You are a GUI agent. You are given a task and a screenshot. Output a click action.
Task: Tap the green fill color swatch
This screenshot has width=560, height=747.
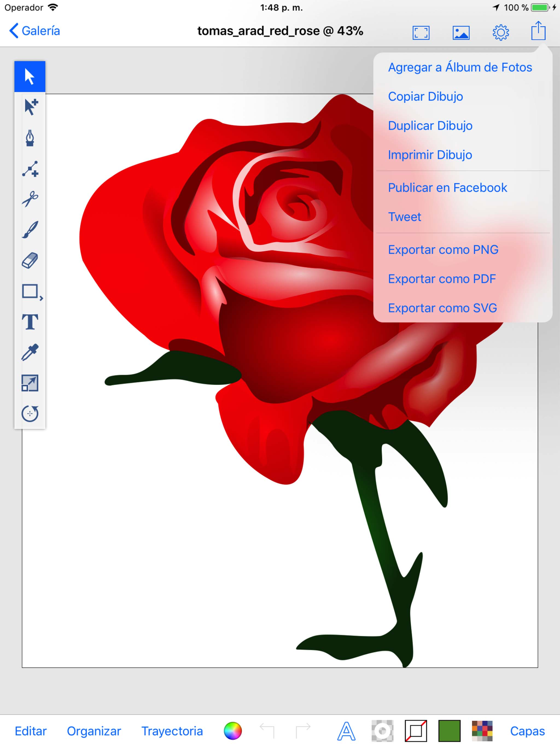click(449, 731)
